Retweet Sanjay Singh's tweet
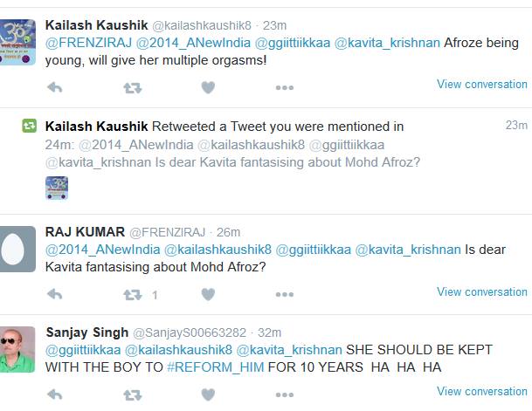The width and height of the screenshot is (532, 411). click(x=132, y=394)
